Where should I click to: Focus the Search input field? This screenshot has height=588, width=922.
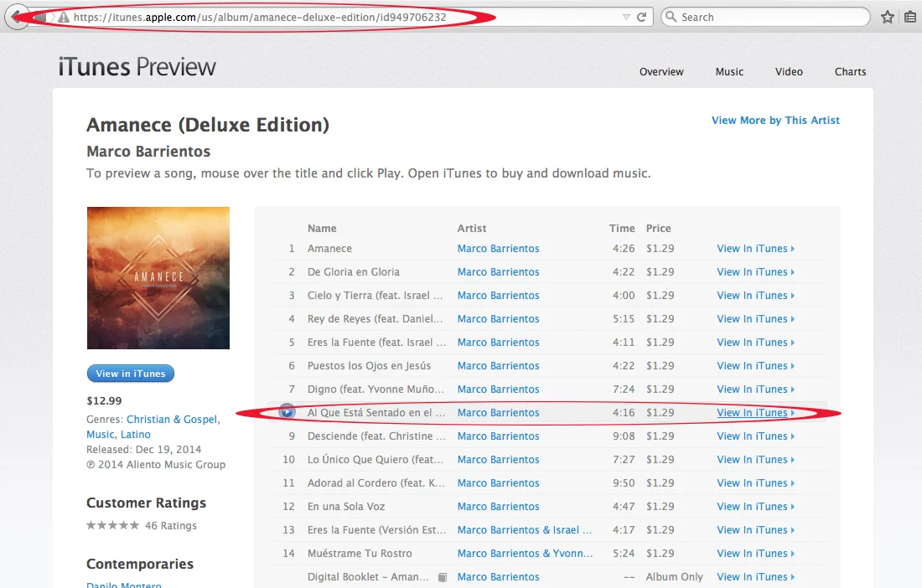[765, 17]
